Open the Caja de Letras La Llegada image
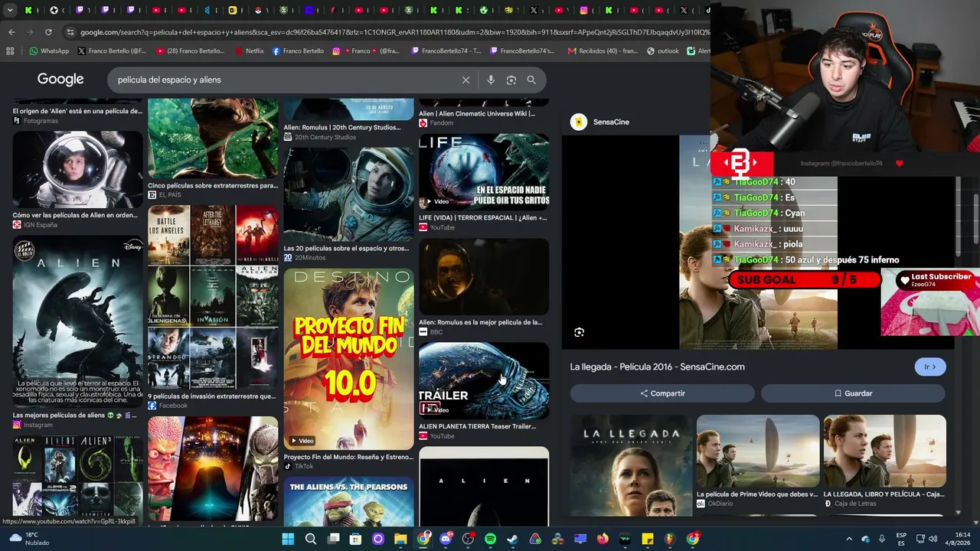Image resolution: width=980 pixels, height=551 pixels. (885, 452)
